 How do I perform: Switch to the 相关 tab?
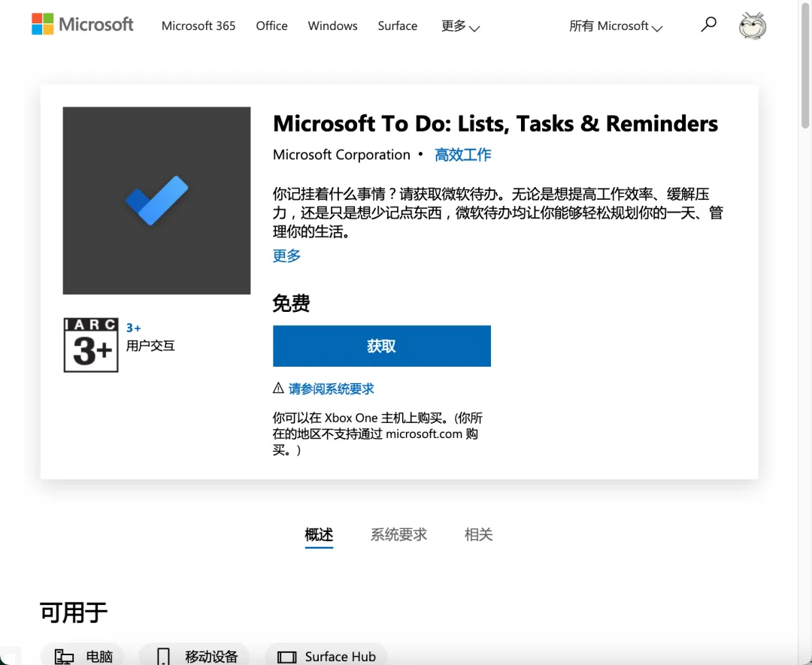[479, 534]
